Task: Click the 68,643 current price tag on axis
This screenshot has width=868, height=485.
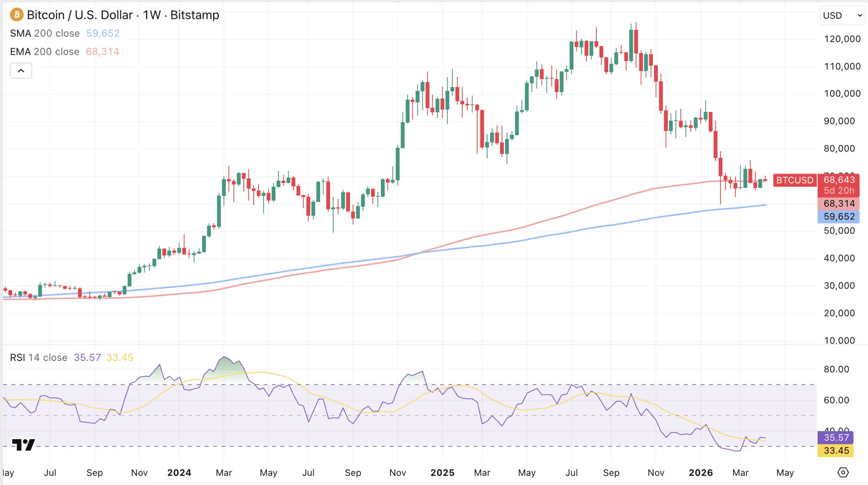Action: coord(839,180)
